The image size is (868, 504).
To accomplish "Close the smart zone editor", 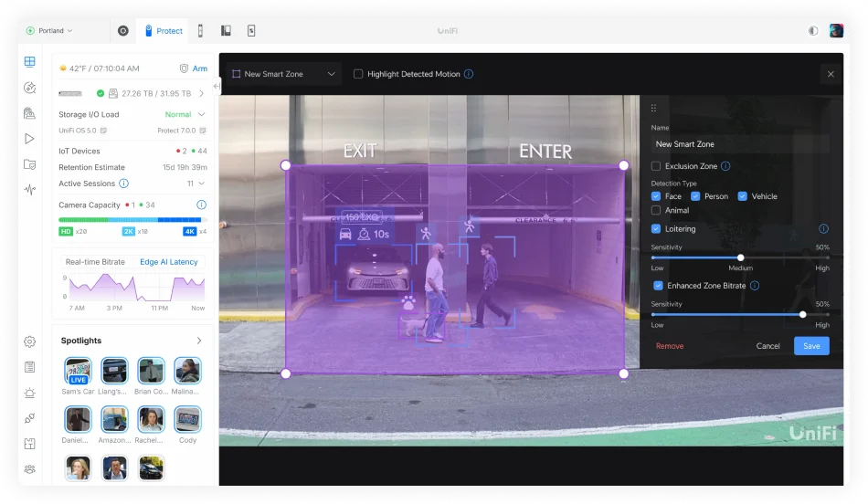I will [831, 74].
